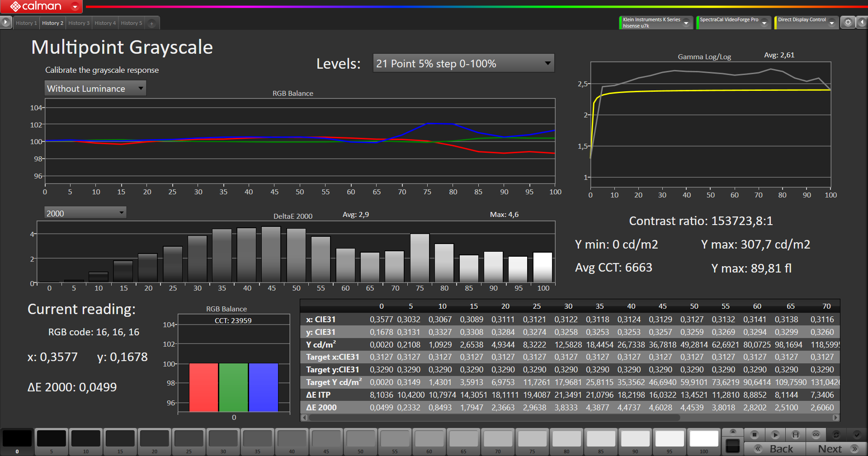This screenshot has height=456, width=868.
Task: Click the checkmark apply icon
Action: [857, 435]
